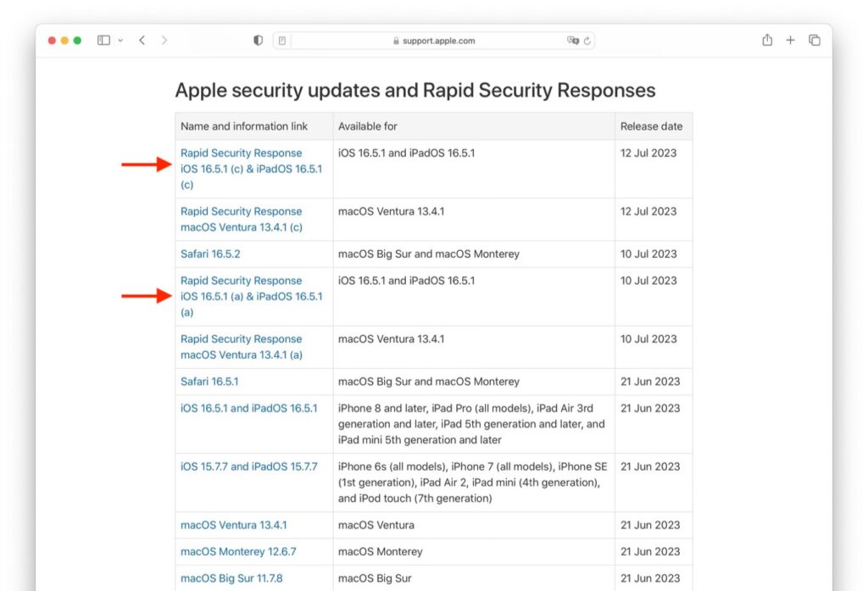
Task: Open a new tab with plus icon
Action: tap(791, 40)
